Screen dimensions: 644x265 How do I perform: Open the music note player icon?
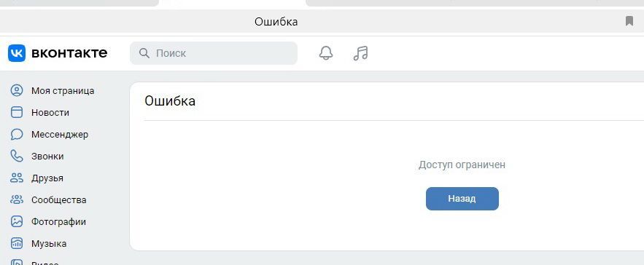(360, 53)
